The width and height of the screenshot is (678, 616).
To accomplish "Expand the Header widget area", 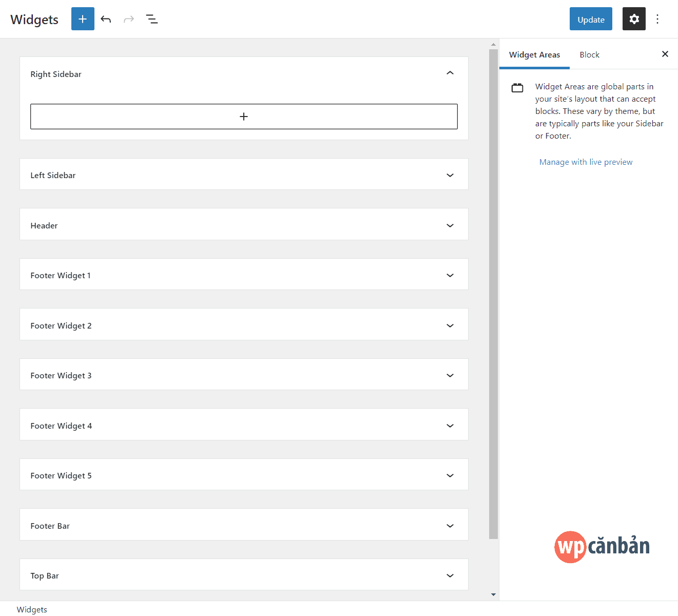I will (450, 225).
